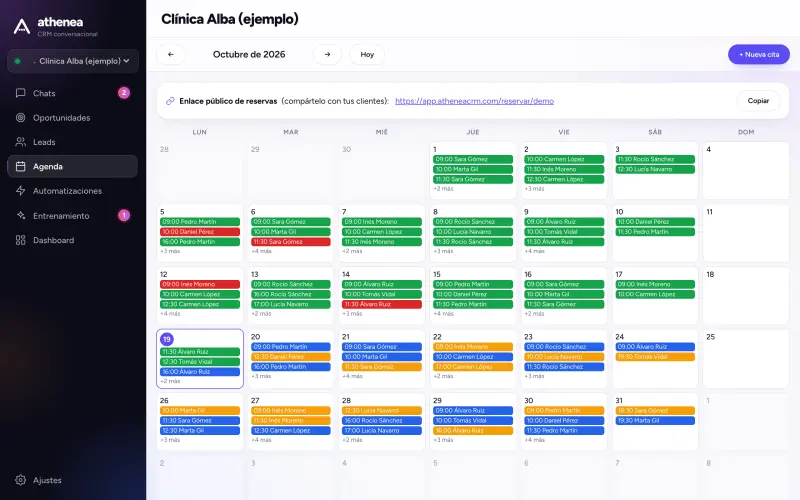Expand '+4 más' on October 21

pos(353,376)
